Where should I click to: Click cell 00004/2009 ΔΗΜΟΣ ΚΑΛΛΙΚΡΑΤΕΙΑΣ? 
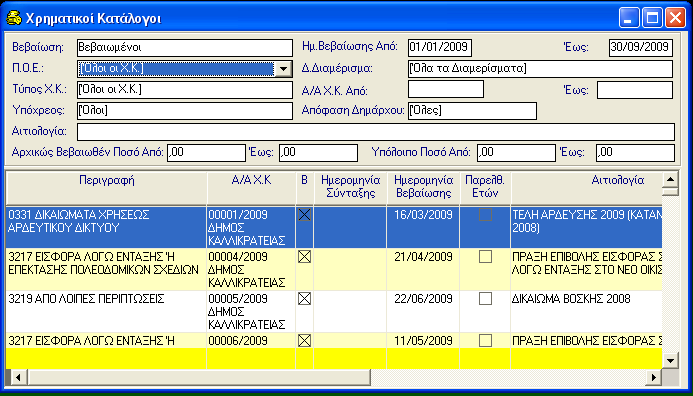point(251,269)
